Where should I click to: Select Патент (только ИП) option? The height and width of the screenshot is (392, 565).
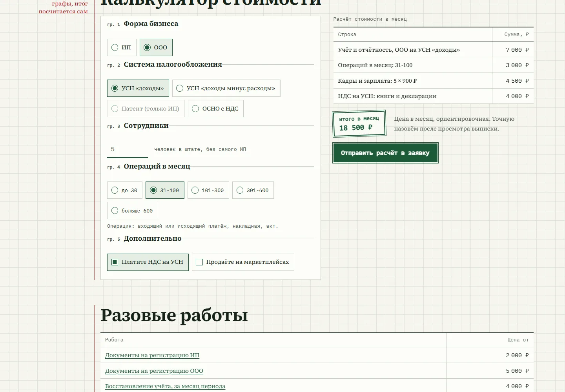pos(146,109)
